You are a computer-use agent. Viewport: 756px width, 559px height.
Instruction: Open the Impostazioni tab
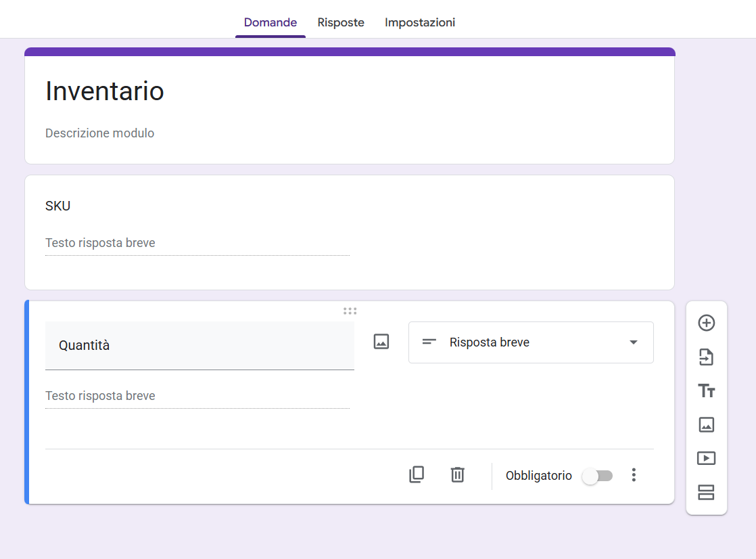click(419, 22)
